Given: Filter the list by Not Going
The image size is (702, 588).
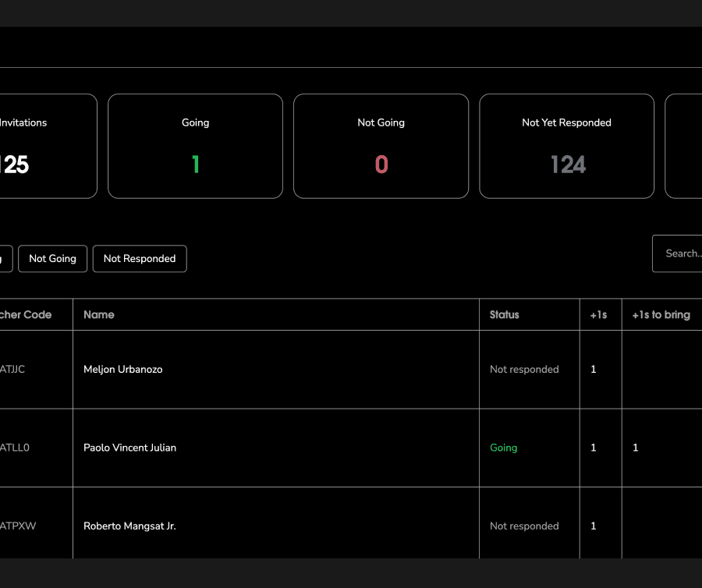Looking at the screenshot, I should pos(52,259).
